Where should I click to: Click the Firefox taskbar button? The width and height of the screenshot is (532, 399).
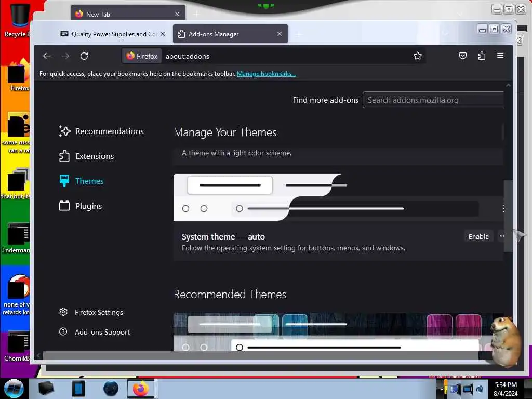point(141,389)
